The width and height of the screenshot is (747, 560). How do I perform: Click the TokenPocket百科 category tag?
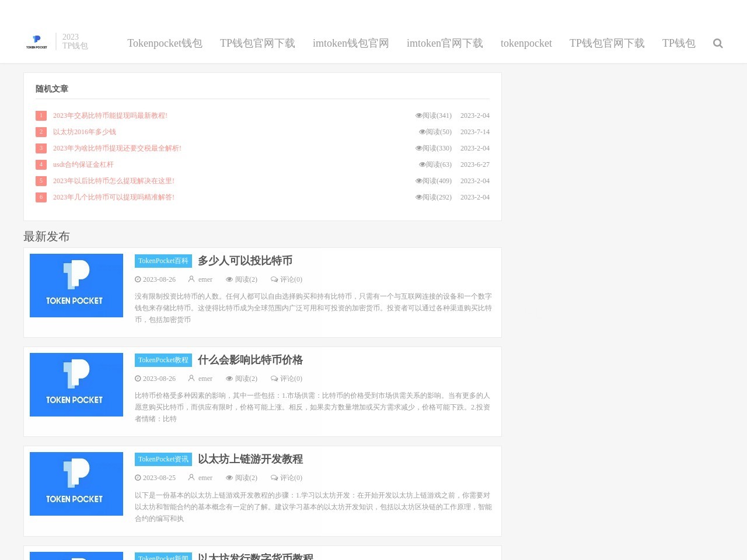tap(163, 261)
